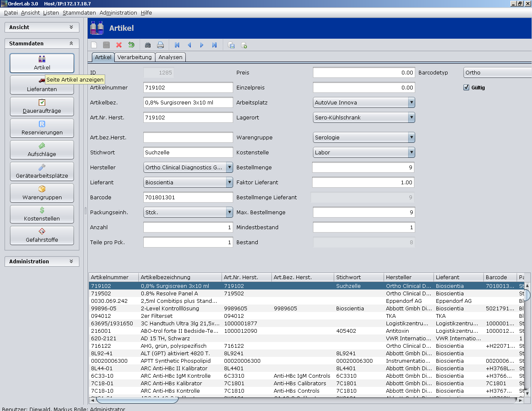Collapse the Stammdaten sidebar panel
The width and height of the screenshot is (532, 411).
pos(71,43)
